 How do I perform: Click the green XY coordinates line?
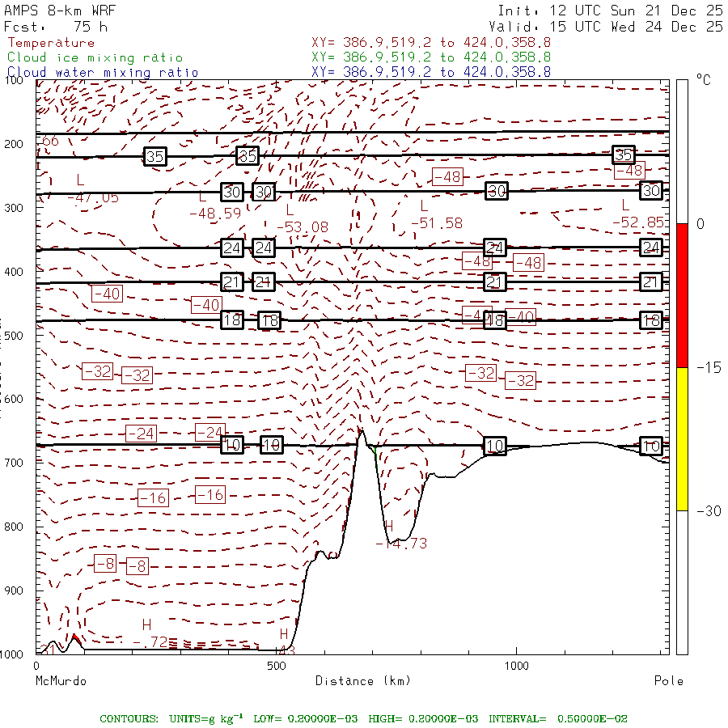tap(431, 57)
